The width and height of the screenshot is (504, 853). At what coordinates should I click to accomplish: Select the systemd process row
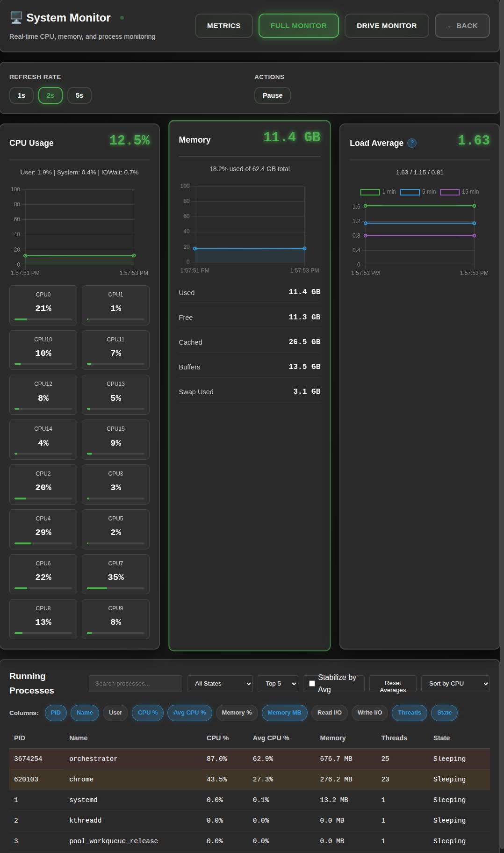pos(250,800)
